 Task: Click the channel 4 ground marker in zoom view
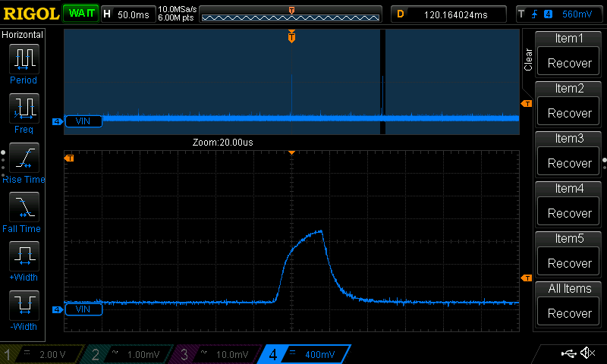point(58,309)
